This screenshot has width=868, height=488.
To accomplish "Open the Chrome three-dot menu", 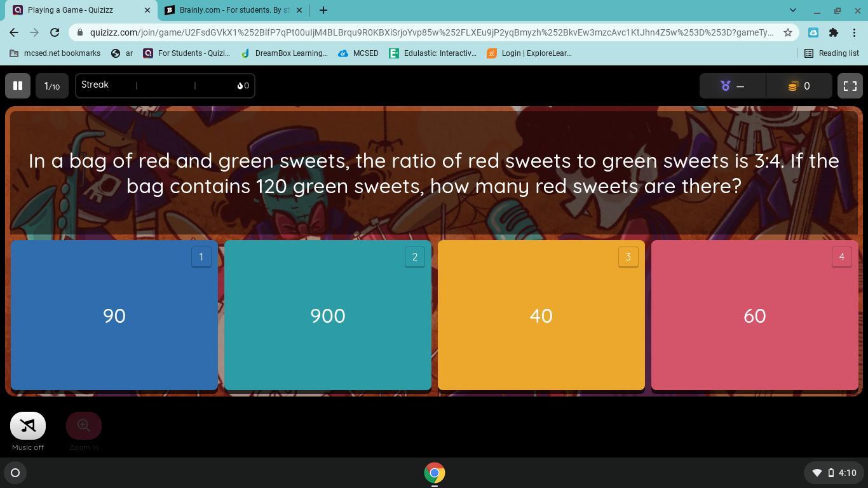I will click(855, 32).
